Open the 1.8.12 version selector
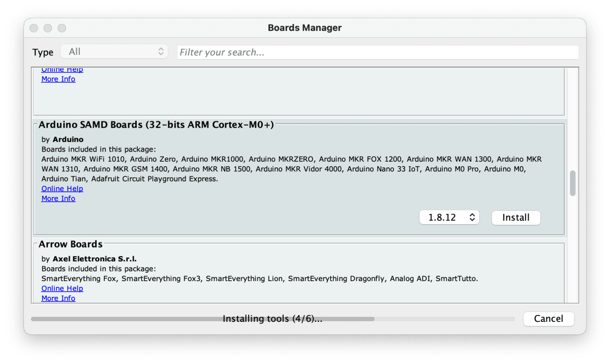 tap(449, 218)
